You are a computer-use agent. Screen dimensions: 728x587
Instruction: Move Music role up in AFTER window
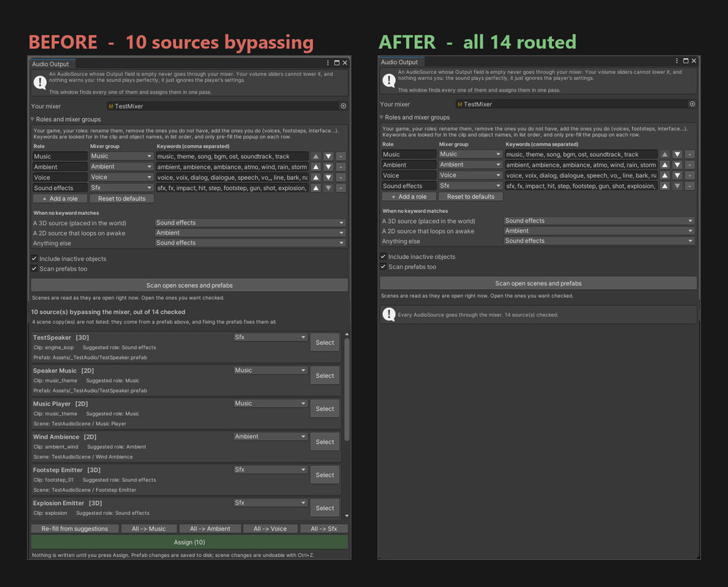pos(665,154)
